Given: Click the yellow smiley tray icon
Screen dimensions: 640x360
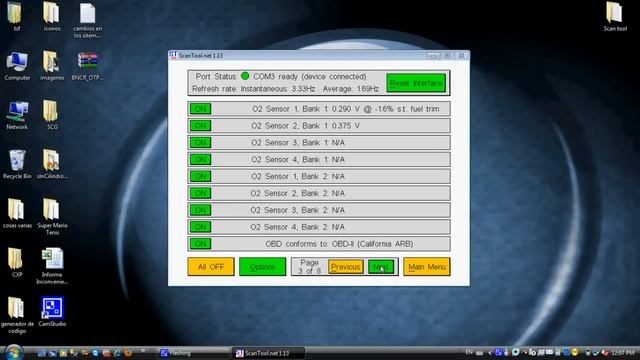Looking at the screenshot, I should coord(575,352).
